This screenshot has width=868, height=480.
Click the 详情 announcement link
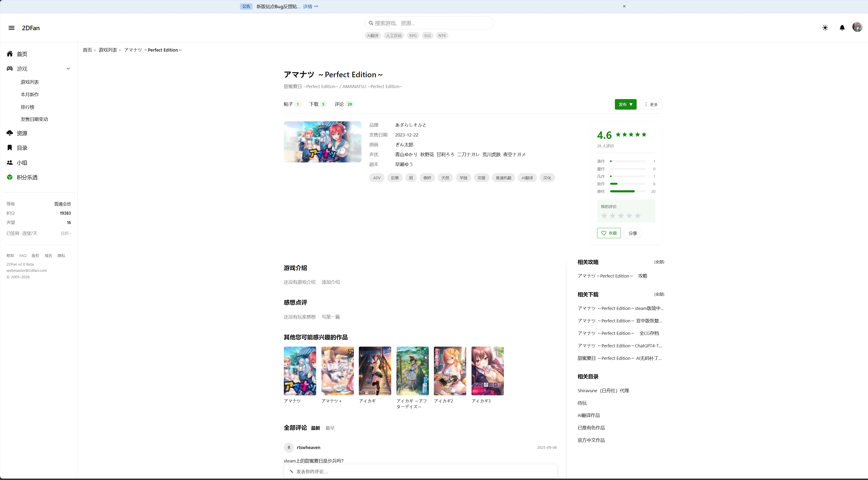click(310, 6)
